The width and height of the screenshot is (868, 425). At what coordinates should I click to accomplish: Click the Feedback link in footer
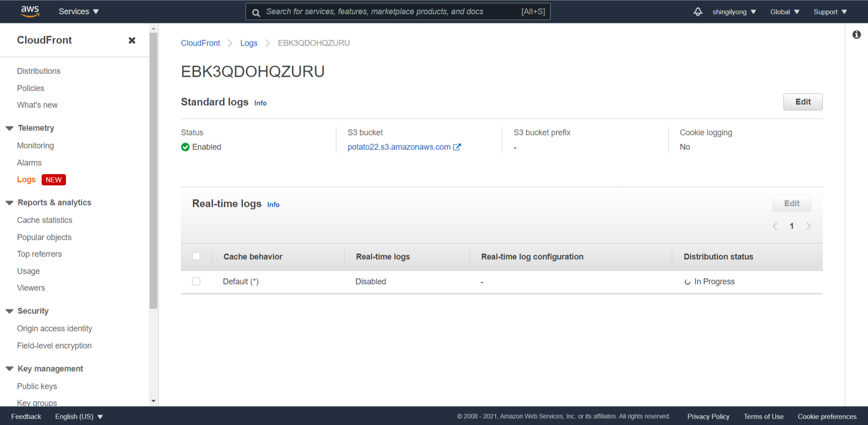pyautogui.click(x=26, y=416)
